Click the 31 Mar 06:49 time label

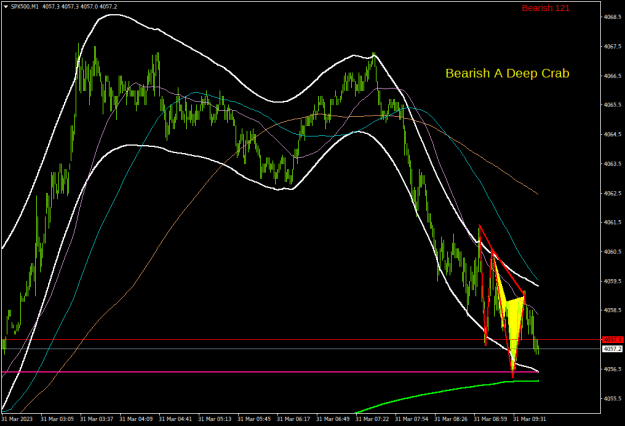(x=333, y=419)
